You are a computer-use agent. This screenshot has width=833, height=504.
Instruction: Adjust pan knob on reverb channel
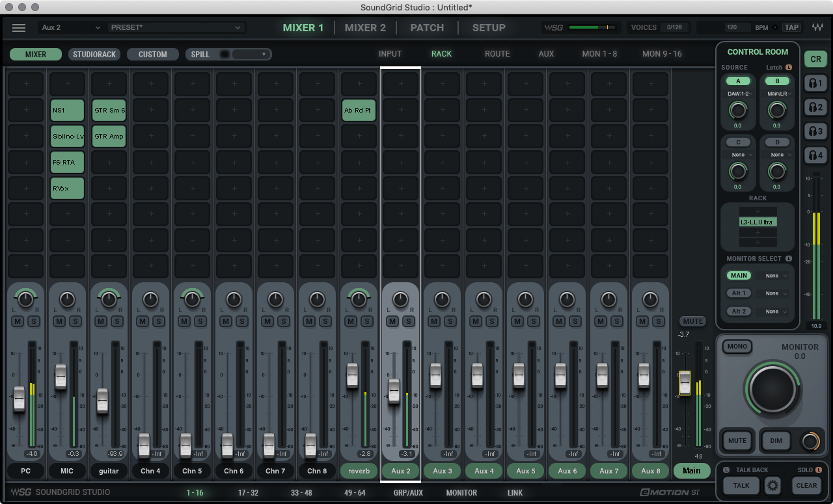pyautogui.click(x=359, y=300)
